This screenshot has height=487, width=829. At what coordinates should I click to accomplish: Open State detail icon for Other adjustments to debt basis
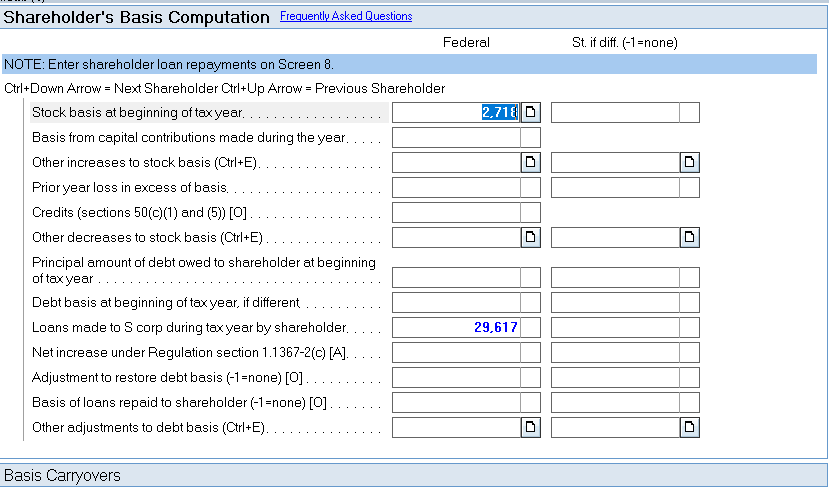click(x=690, y=428)
